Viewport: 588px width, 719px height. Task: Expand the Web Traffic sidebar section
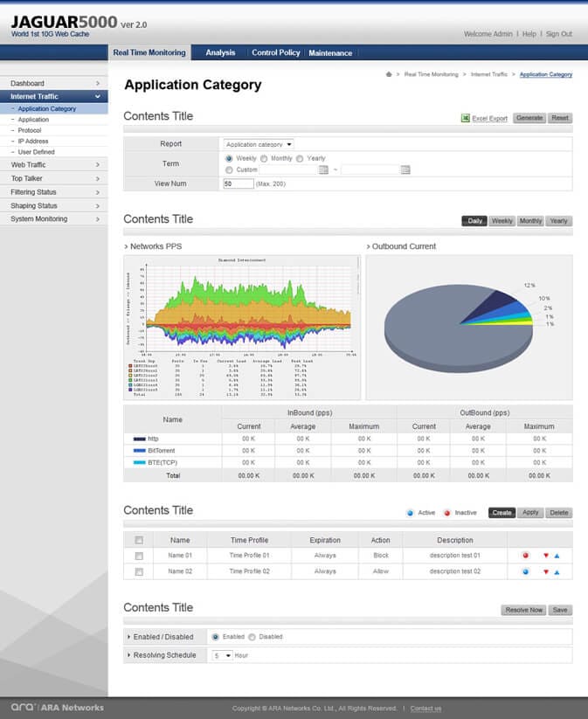pos(54,164)
